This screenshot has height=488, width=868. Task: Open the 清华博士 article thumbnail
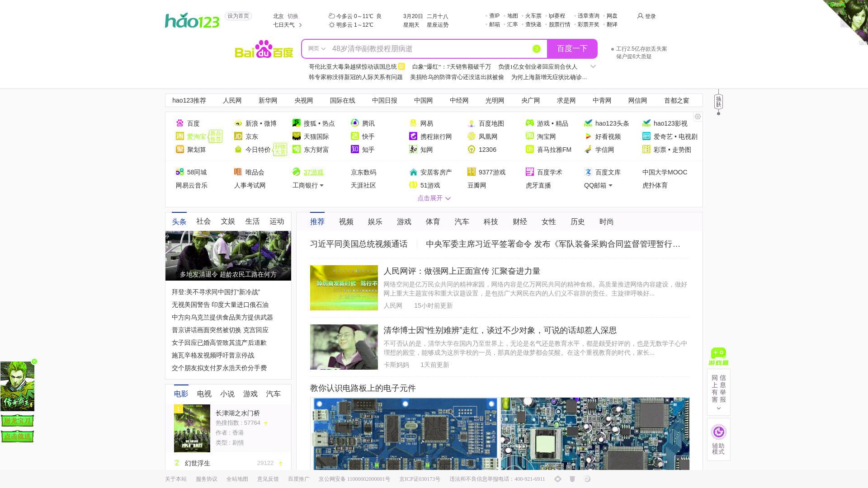pyautogui.click(x=344, y=347)
